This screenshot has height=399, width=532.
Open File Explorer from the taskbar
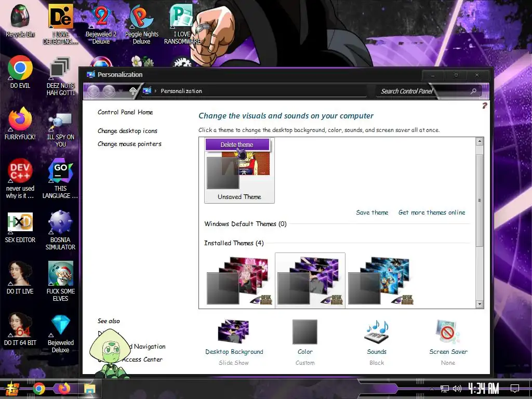90,389
